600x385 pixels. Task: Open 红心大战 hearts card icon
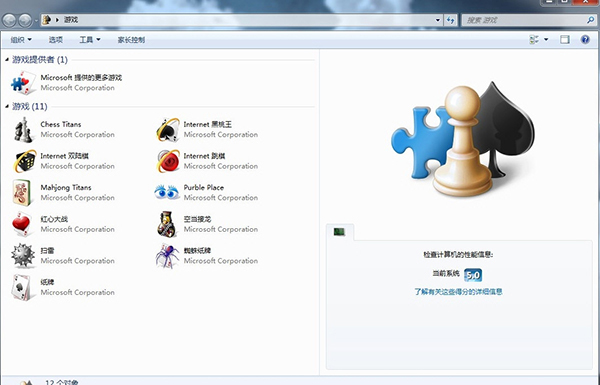point(22,224)
